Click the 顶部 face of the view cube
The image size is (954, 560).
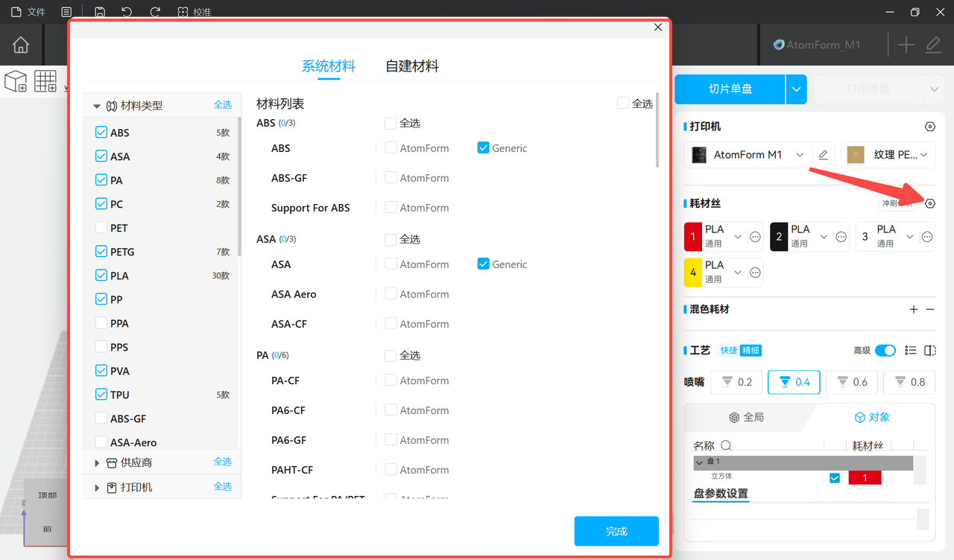coord(47,495)
